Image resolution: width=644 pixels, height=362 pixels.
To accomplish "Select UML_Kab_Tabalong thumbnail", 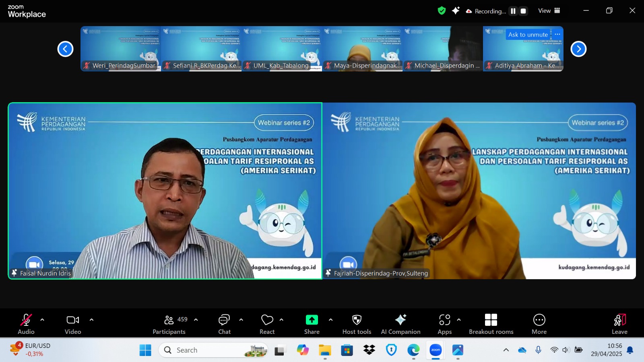I will [282, 49].
